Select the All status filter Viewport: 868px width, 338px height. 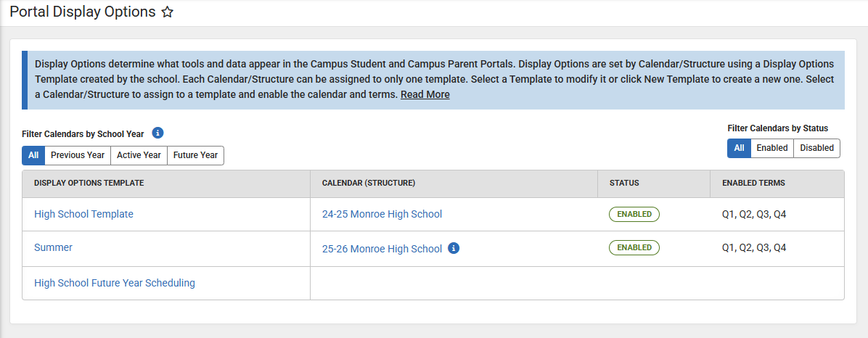point(739,148)
